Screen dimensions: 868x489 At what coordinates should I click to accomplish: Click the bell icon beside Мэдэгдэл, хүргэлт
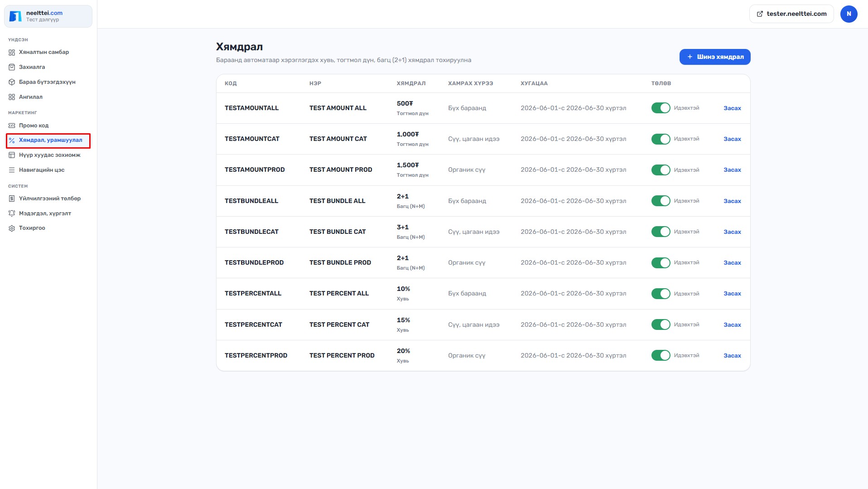pyautogui.click(x=12, y=213)
